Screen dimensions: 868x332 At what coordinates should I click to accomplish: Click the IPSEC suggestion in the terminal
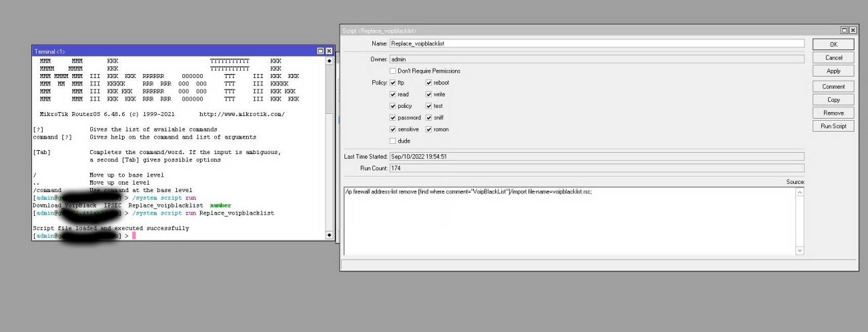tap(113, 205)
